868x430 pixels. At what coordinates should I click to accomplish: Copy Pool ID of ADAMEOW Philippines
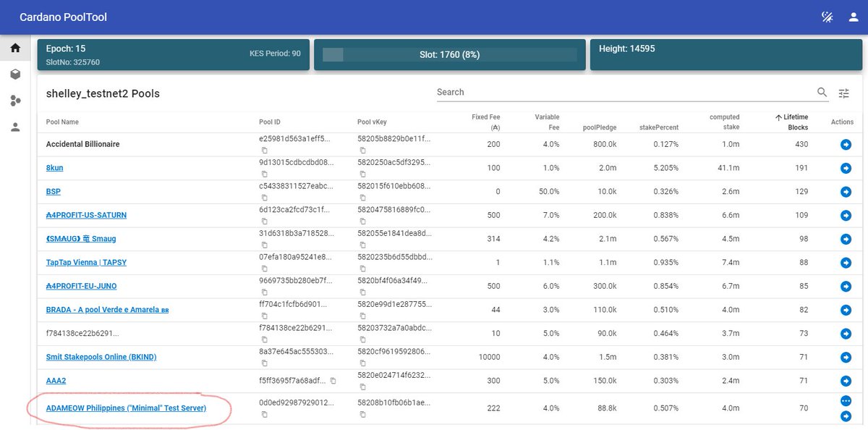click(x=264, y=414)
